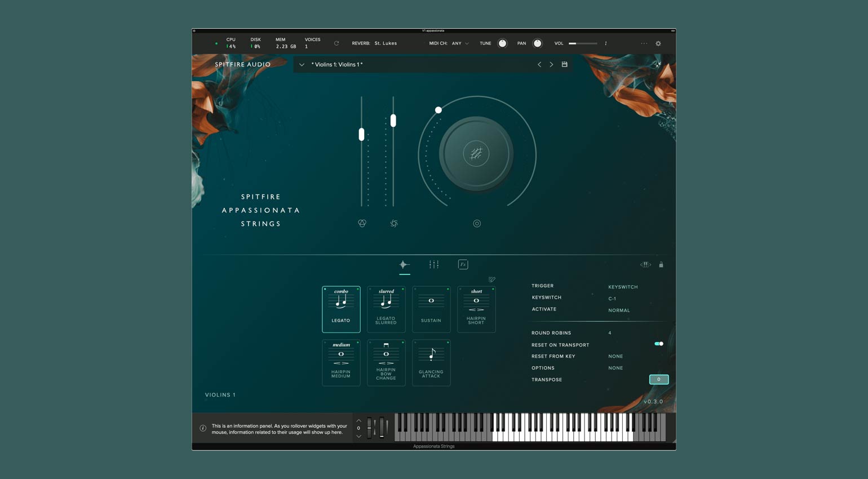
Task: Select the Hairpin Bow Change articulation
Action: (386, 362)
